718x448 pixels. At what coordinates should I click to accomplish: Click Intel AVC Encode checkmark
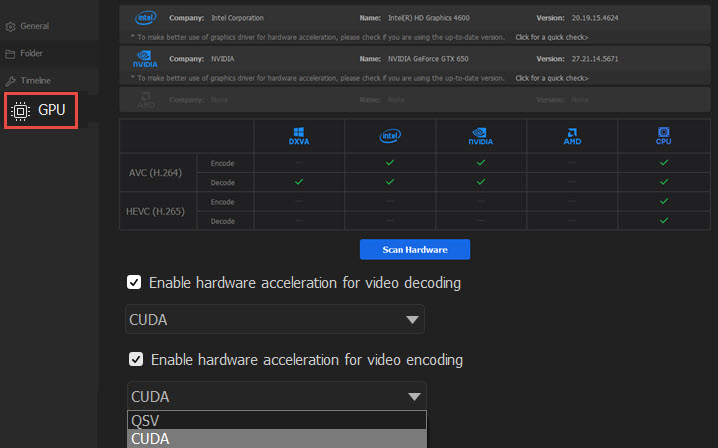[390, 163]
